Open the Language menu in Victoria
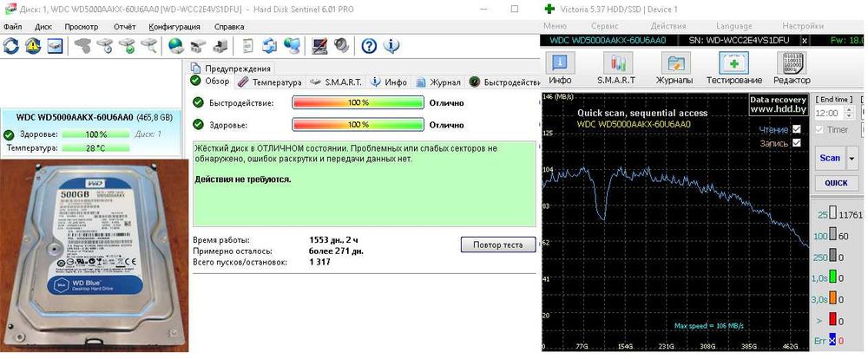 [x=734, y=26]
